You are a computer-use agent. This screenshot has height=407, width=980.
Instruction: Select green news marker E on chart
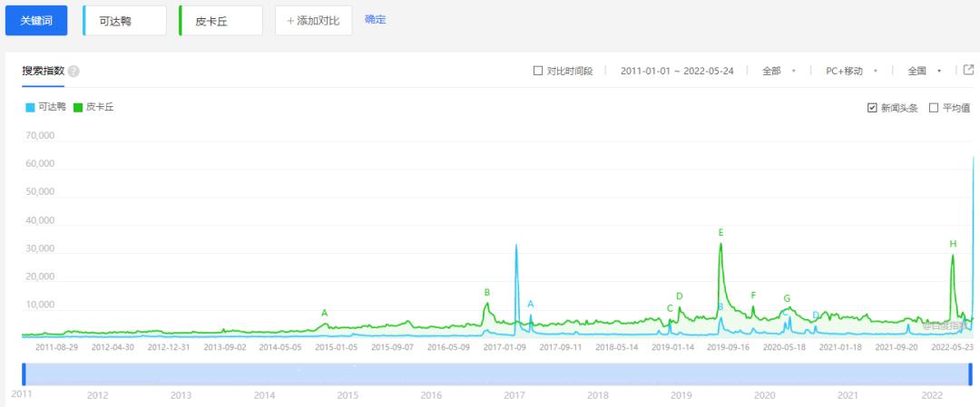720,233
